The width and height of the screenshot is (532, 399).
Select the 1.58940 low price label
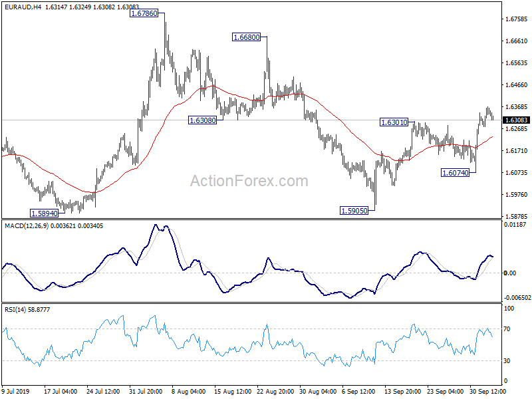point(45,213)
